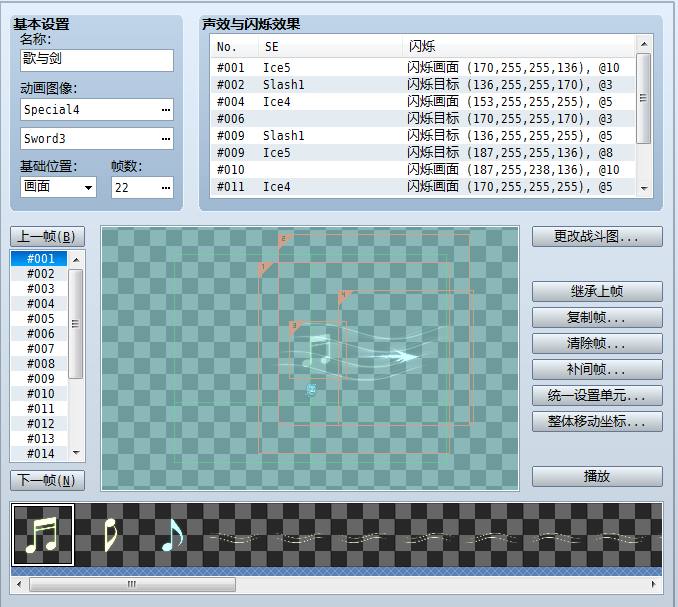The width and height of the screenshot is (678, 607).
Task: Click the SE table scrollbar thumb
Action: coord(644,98)
